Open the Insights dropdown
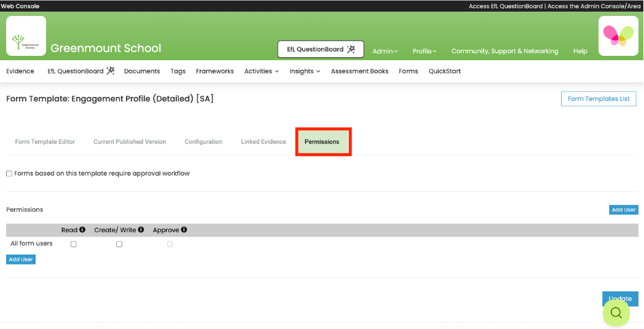Viewport: 644px width, 329px height. pyautogui.click(x=305, y=71)
